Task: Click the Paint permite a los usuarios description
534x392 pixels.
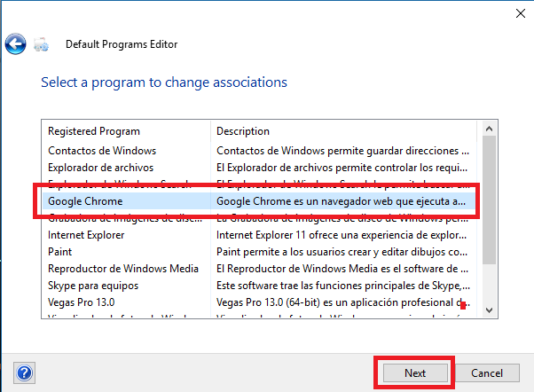Action: coord(342,252)
